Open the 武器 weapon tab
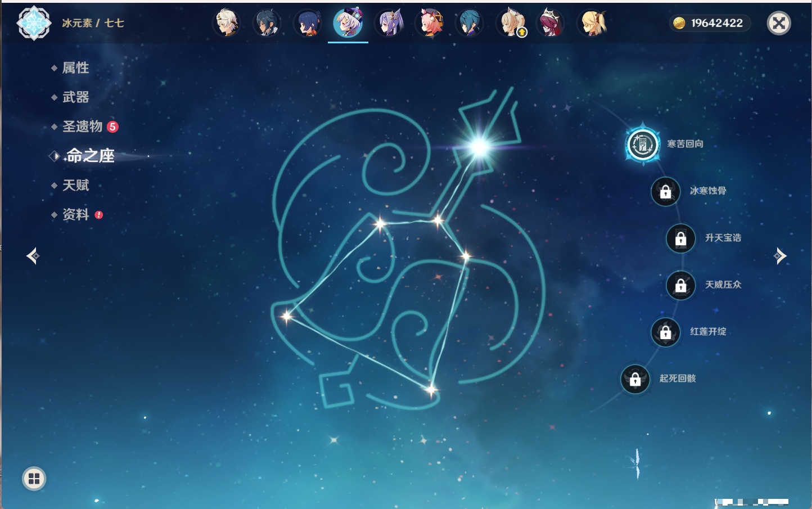 coord(75,97)
